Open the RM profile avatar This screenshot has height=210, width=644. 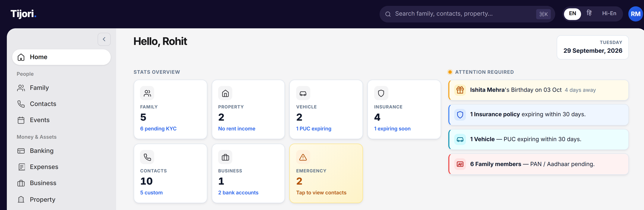[x=635, y=14]
